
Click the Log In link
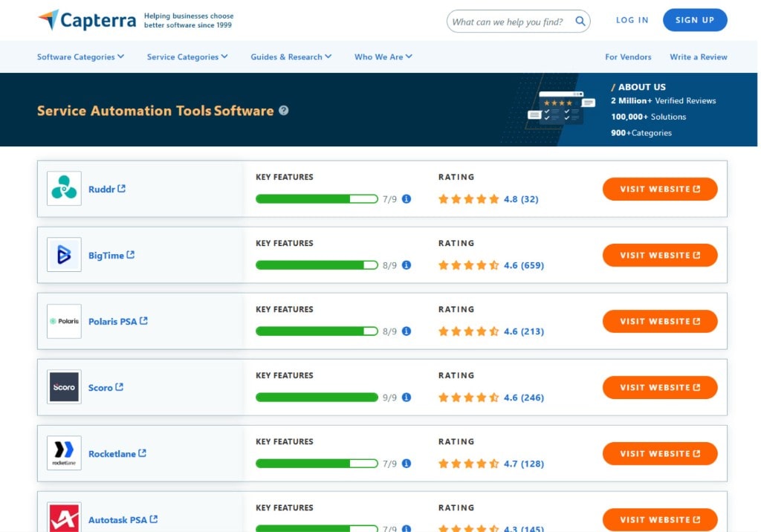point(632,20)
